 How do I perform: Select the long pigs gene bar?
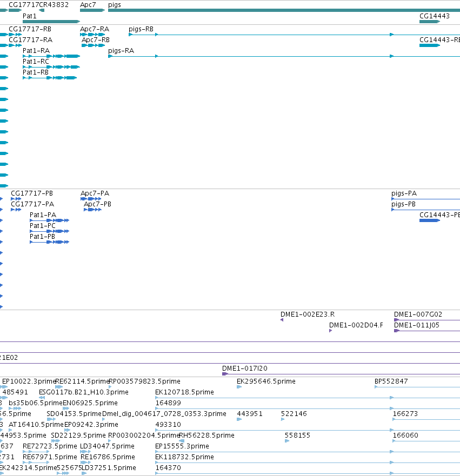(284, 10)
